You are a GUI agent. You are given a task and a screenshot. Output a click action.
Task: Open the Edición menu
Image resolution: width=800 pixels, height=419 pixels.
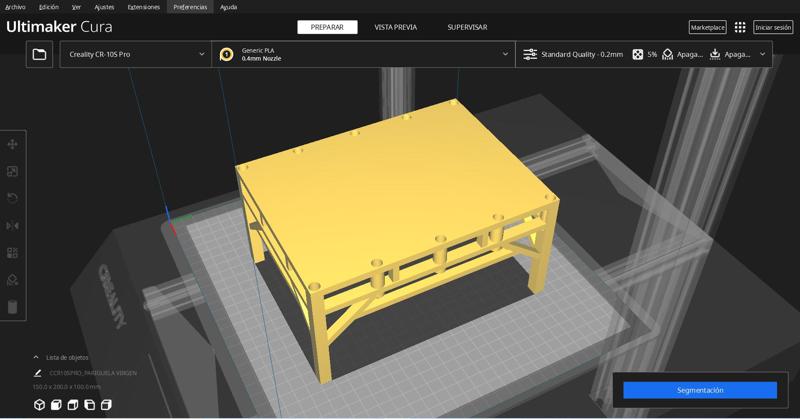[49, 7]
